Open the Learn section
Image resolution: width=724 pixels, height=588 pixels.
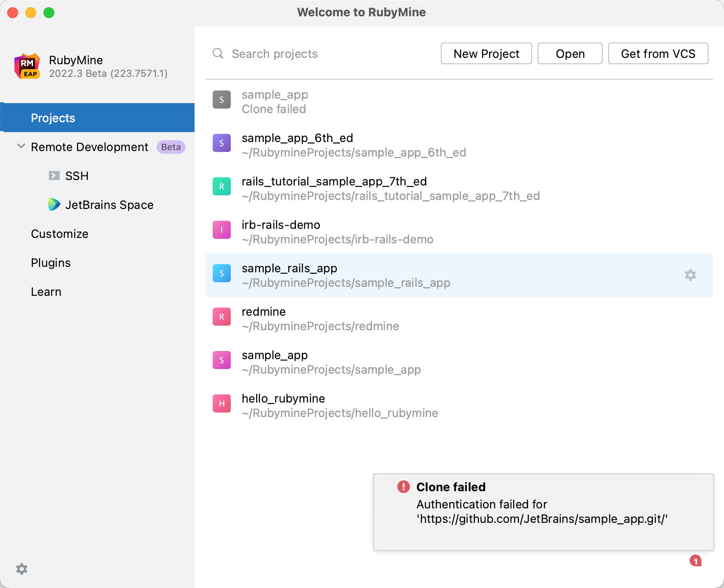(x=46, y=291)
